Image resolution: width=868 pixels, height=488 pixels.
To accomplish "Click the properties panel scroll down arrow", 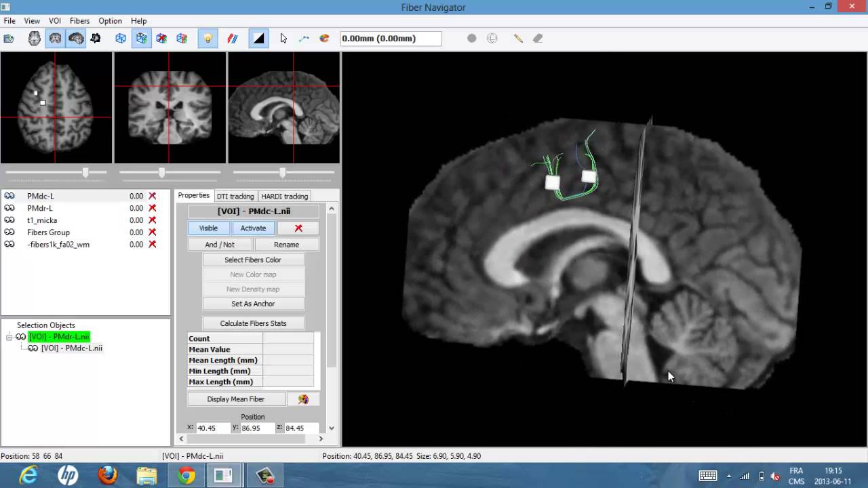I will click(x=332, y=428).
